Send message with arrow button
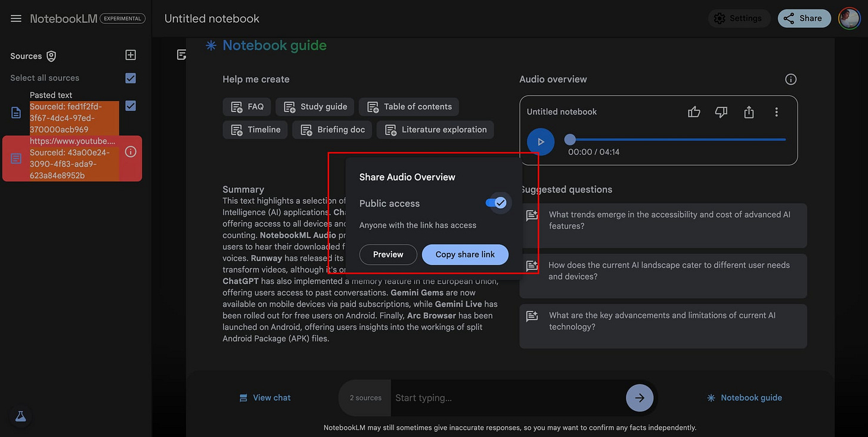The image size is (868, 437). click(x=640, y=398)
